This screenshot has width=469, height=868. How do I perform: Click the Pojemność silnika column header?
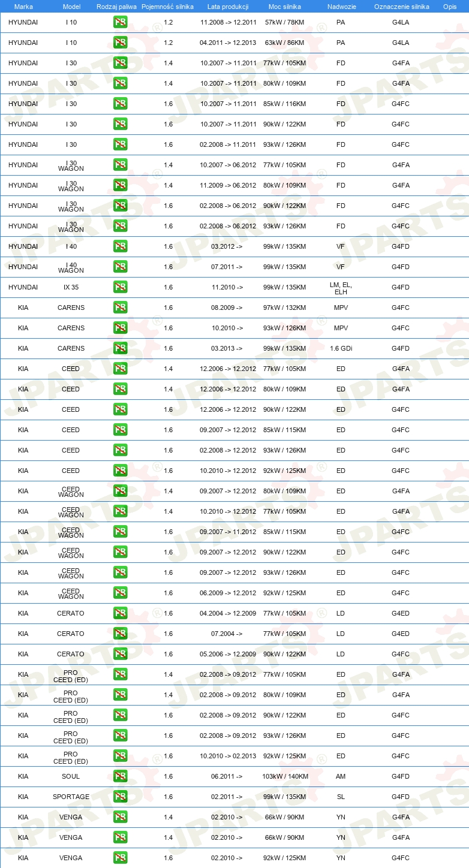(168, 7)
